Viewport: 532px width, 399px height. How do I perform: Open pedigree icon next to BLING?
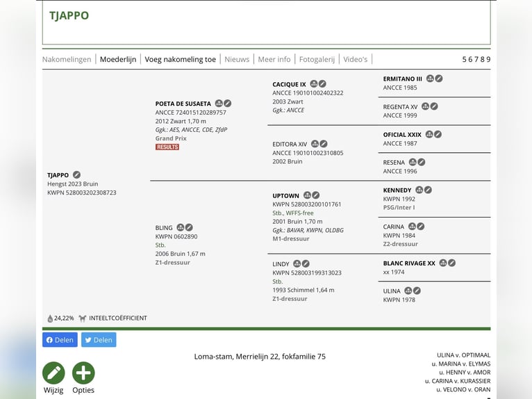point(181,227)
